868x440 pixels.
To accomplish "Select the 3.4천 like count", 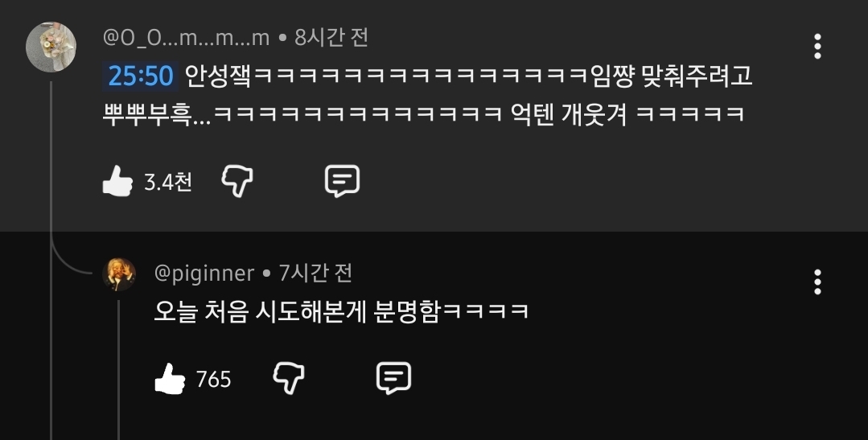I will click(x=168, y=182).
